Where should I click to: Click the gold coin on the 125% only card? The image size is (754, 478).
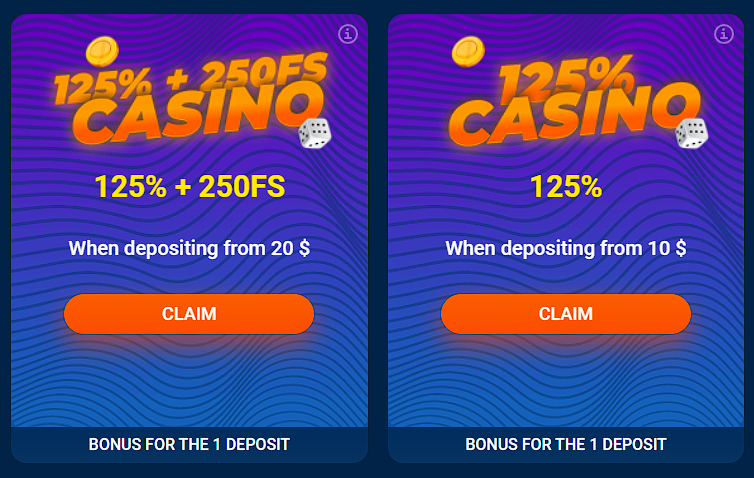tap(467, 51)
